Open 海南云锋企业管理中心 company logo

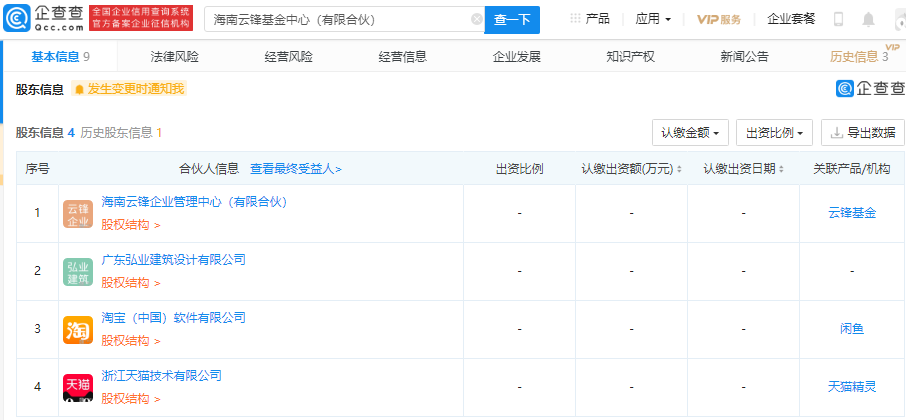coord(78,214)
